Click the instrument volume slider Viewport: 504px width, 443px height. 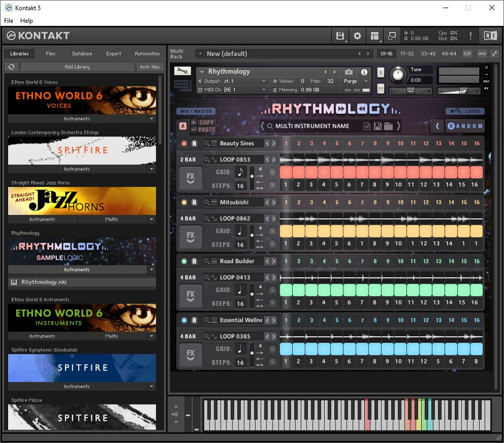(x=458, y=91)
